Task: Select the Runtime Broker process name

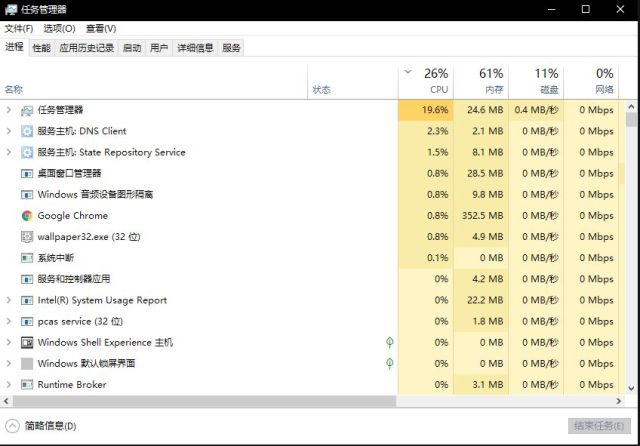Action: tap(72, 384)
